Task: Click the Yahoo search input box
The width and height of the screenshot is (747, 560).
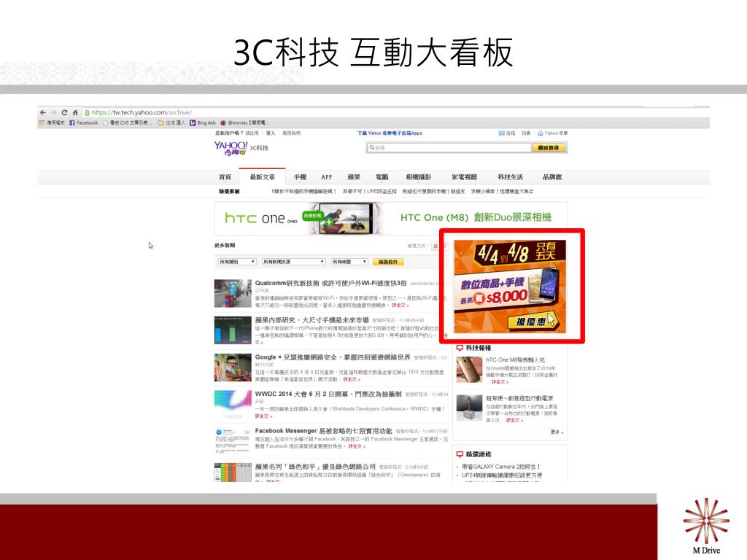Action: [x=449, y=147]
